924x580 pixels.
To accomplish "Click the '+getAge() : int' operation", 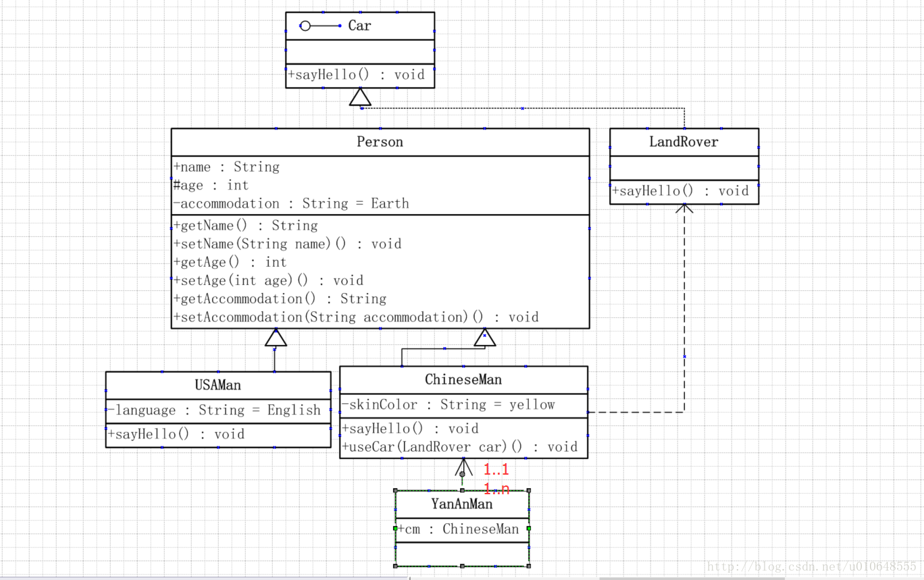I will 230,262.
